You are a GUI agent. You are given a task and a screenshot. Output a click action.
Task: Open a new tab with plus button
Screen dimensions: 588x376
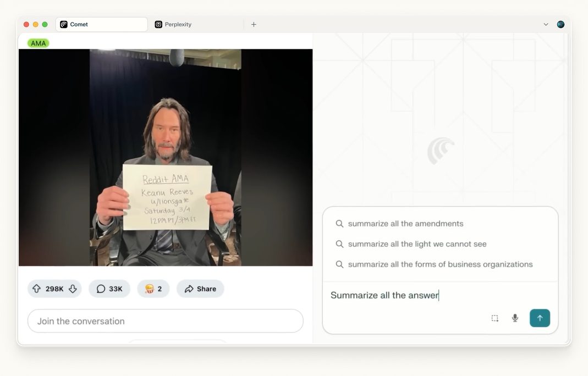click(x=254, y=24)
